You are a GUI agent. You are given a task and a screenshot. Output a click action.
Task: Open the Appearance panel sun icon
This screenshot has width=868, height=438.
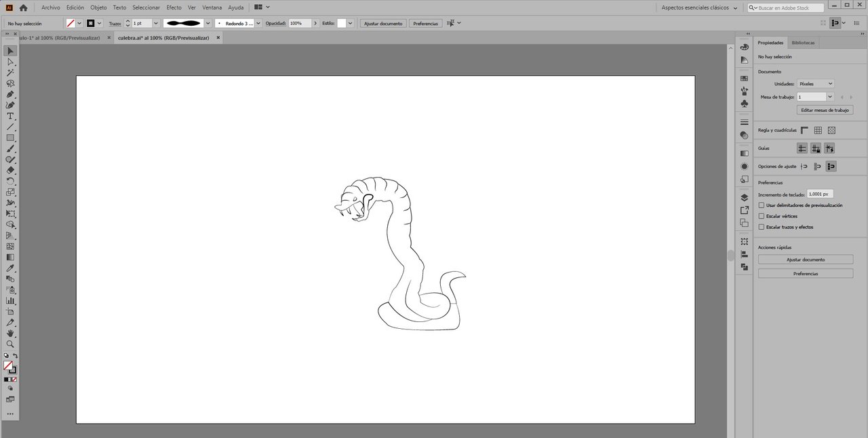pos(744,166)
